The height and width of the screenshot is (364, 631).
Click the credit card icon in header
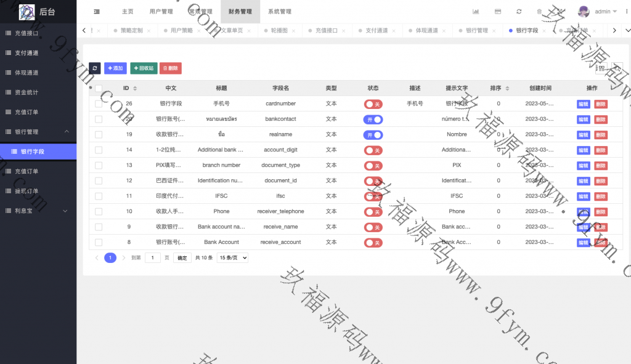click(497, 12)
